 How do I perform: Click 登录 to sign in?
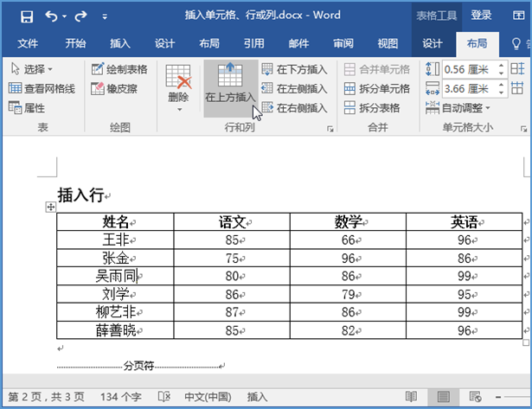coord(481,16)
